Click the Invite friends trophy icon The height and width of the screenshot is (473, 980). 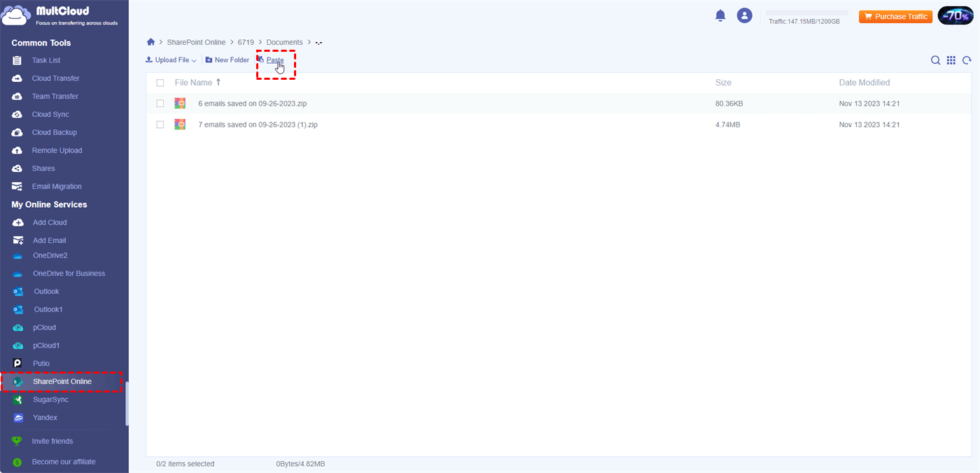pyautogui.click(x=17, y=442)
